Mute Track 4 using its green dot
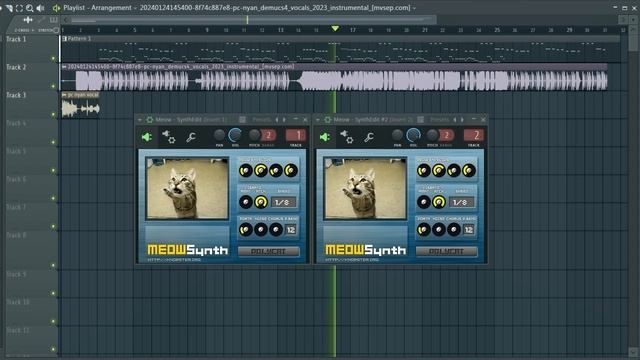The image size is (640, 360). pos(53,142)
